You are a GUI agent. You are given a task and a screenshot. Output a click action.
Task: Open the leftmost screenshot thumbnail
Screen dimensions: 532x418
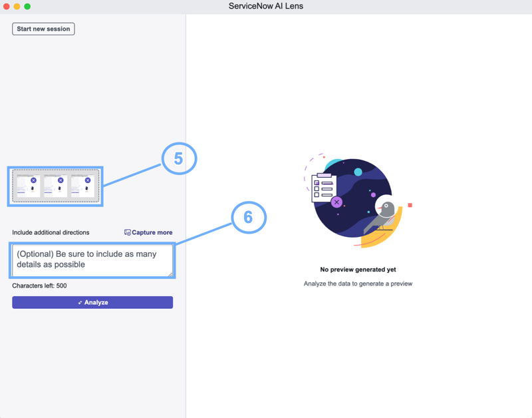(28, 186)
